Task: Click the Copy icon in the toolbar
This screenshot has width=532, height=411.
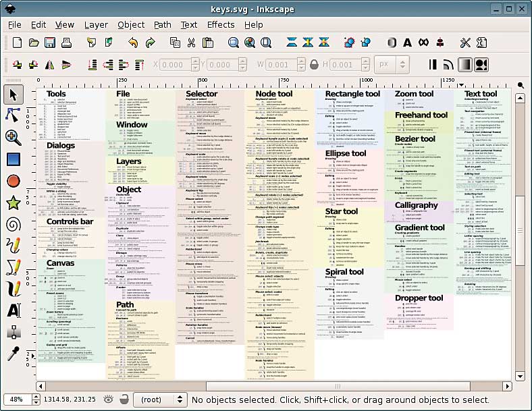Action: pos(175,43)
